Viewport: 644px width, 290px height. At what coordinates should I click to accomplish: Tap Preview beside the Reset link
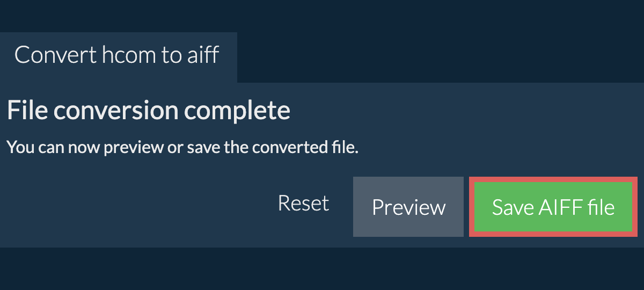click(x=408, y=207)
